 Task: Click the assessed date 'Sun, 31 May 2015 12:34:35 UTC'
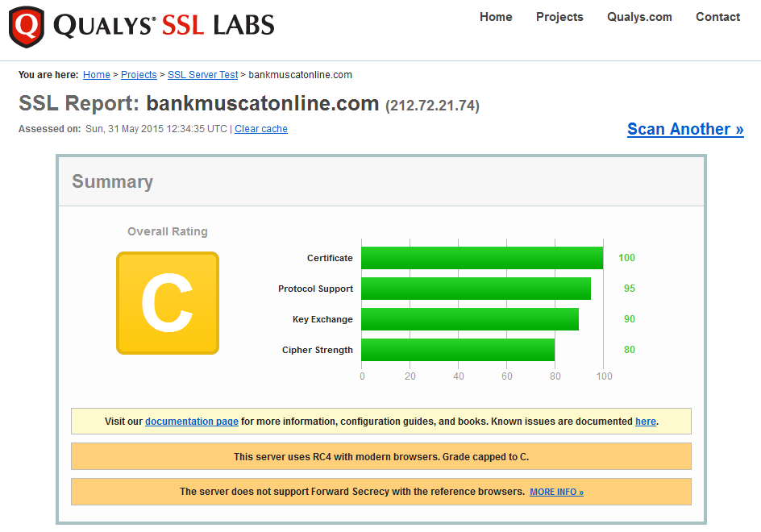click(156, 129)
